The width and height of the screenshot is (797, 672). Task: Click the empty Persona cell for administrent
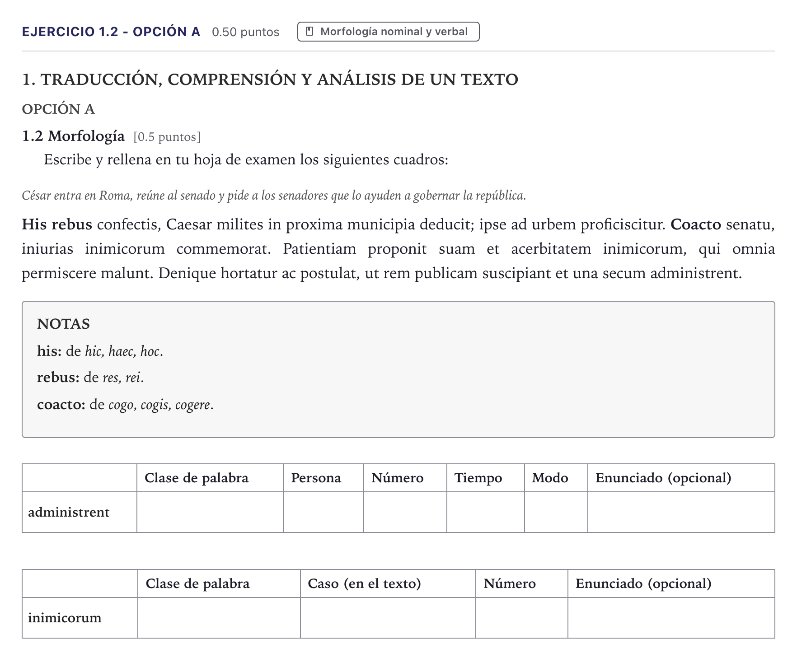tap(323, 512)
